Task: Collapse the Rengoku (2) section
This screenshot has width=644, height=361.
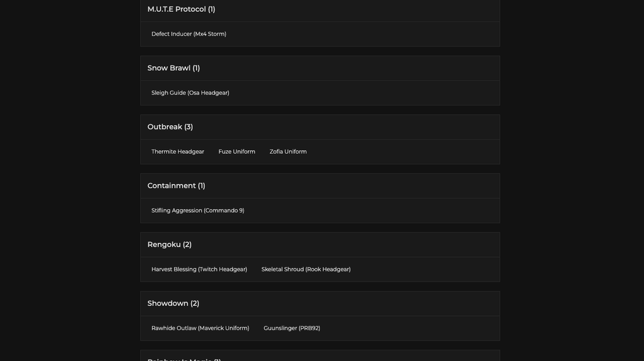Action: (320, 245)
